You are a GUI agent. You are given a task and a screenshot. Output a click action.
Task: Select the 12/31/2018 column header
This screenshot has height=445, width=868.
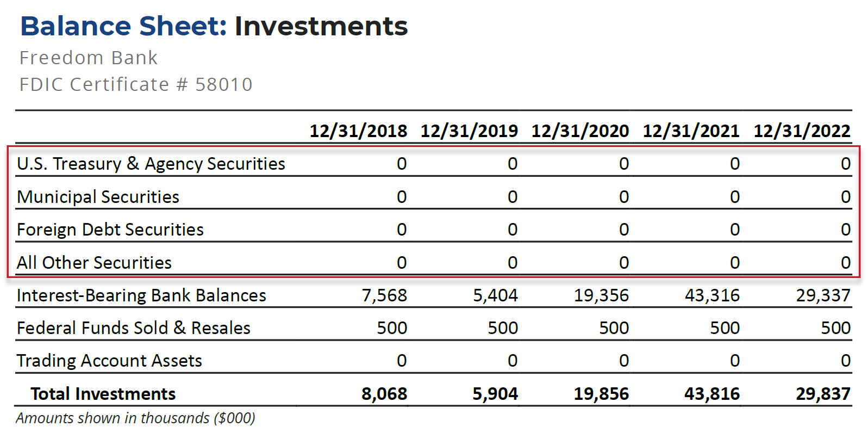click(358, 131)
